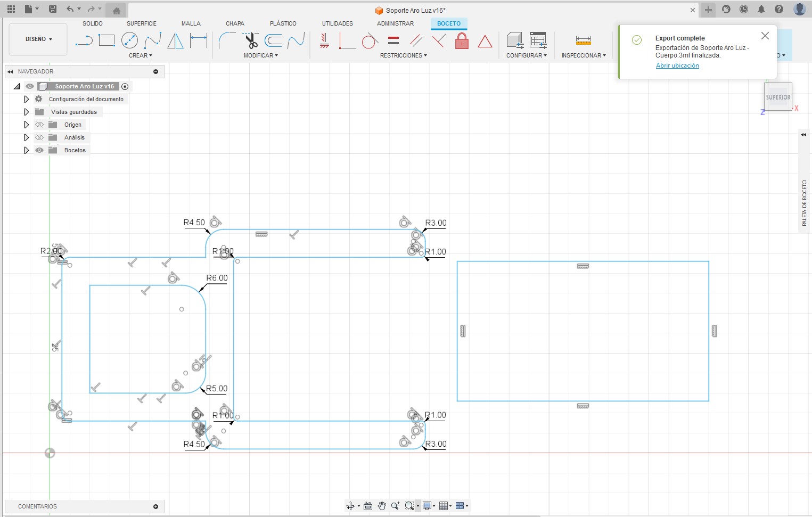Switch to the SOLIDO tab
Screen dimensions: 812x517
click(93, 23)
